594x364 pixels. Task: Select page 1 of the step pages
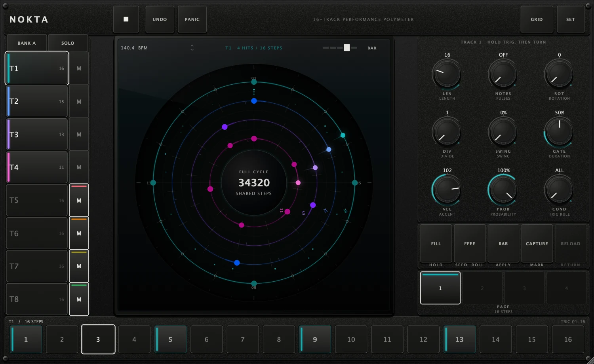click(440, 288)
